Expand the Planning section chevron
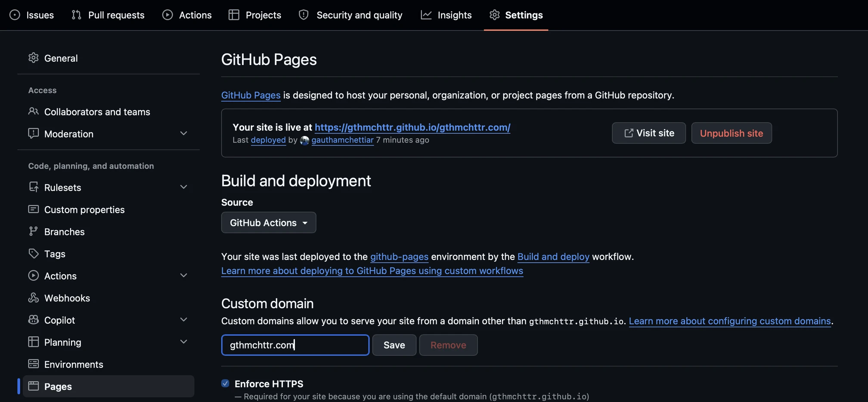Image resolution: width=868 pixels, height=402 pixels. [x=183, y=342]
